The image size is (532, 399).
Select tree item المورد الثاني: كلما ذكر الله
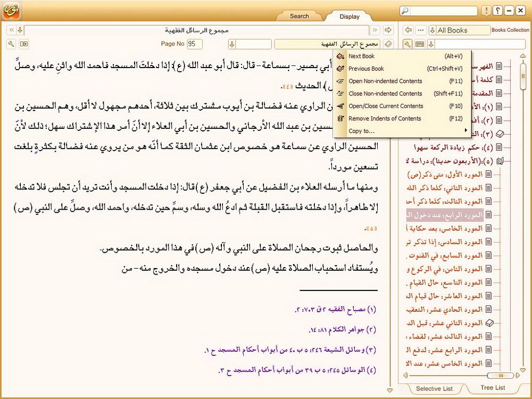444,188
